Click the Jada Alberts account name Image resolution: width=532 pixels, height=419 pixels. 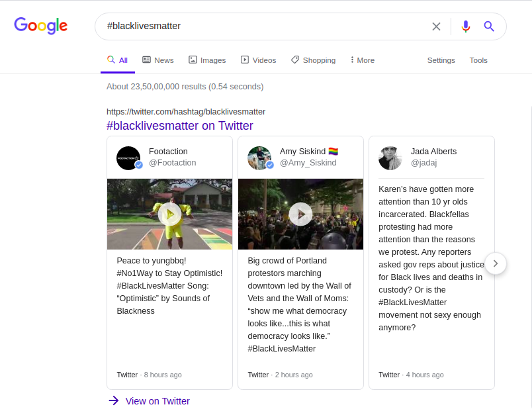(433, 152)
